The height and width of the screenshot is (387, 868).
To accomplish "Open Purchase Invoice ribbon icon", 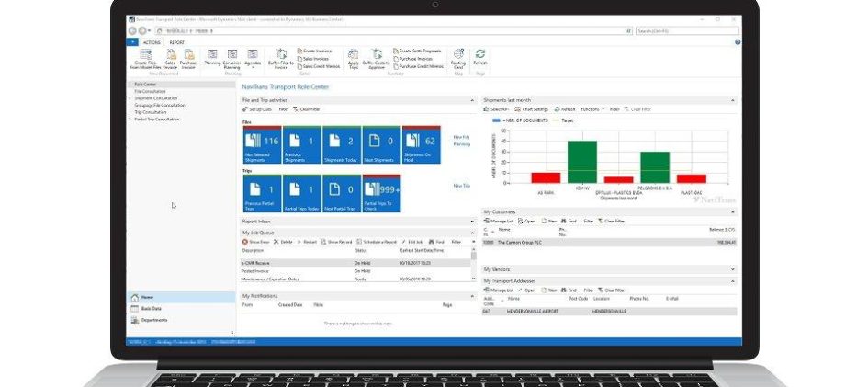I will click(x=188, y=59).
